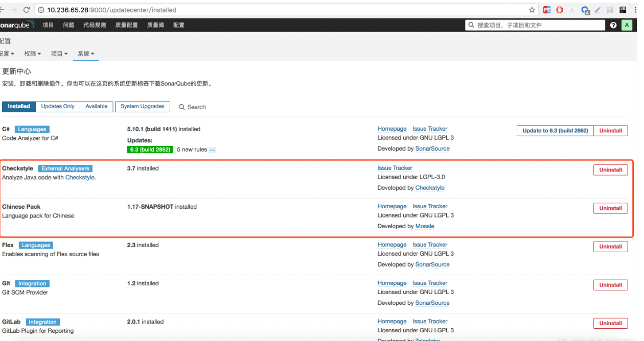The image size is (644, 341).
Task: Open 项目 in the top navigation bar
Action: click(49, 25)
